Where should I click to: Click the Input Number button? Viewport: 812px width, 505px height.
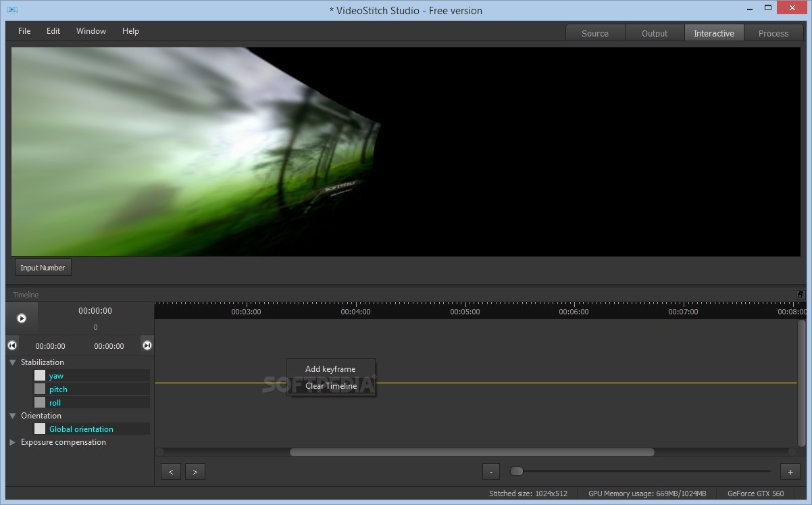(x=43, y=268)
